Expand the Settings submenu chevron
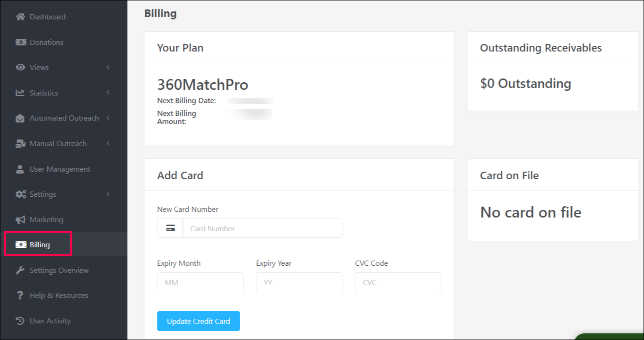 [x=108, y=194]
